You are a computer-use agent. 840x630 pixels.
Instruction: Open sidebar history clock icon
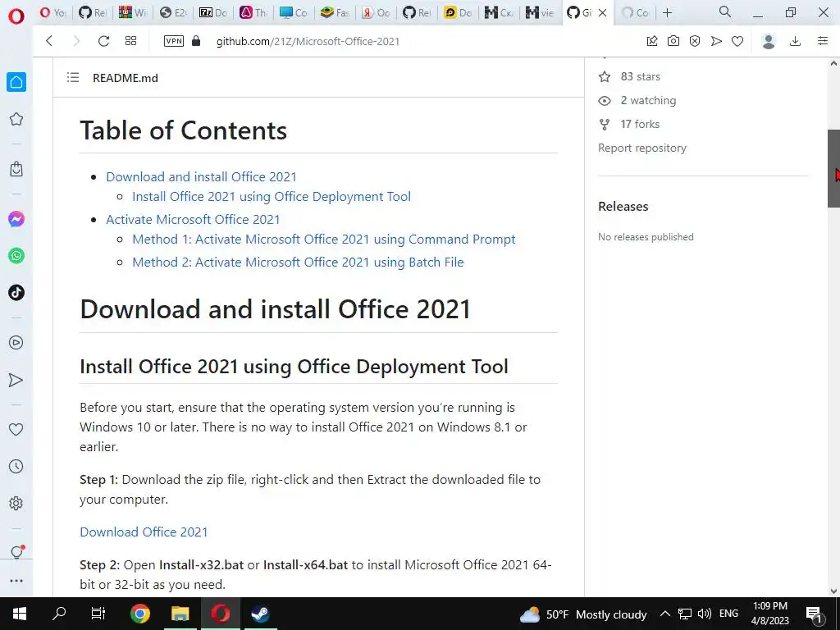[x=16, y=466]
